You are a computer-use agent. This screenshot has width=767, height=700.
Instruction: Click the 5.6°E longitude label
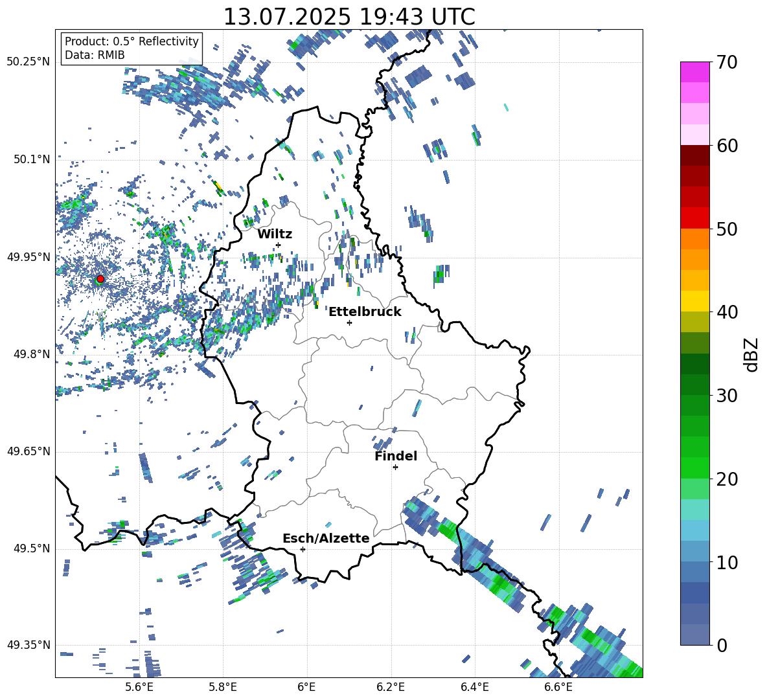pyautogui.click(x=139, y=687)
